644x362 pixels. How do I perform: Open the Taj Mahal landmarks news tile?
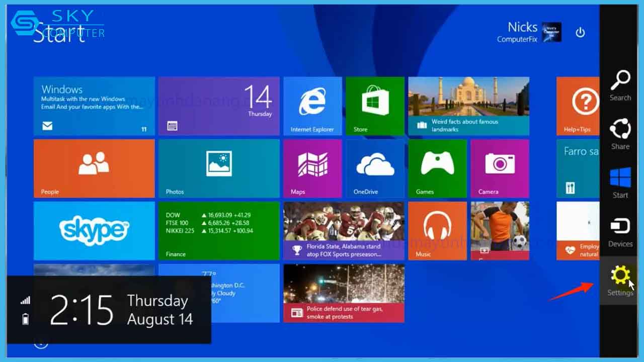pyautogui.click(x=468, y=106)
